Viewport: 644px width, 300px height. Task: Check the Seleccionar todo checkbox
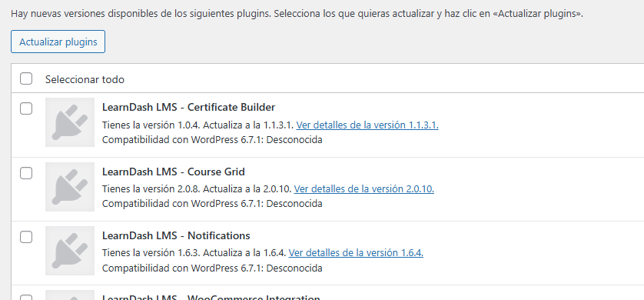pyautogui.click(x=26, y=78)
